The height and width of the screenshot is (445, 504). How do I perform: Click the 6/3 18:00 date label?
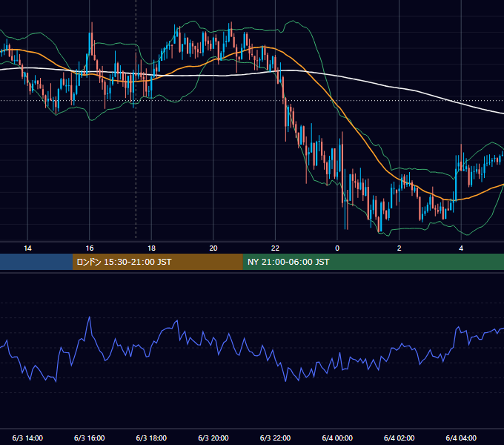click(151, 438)
